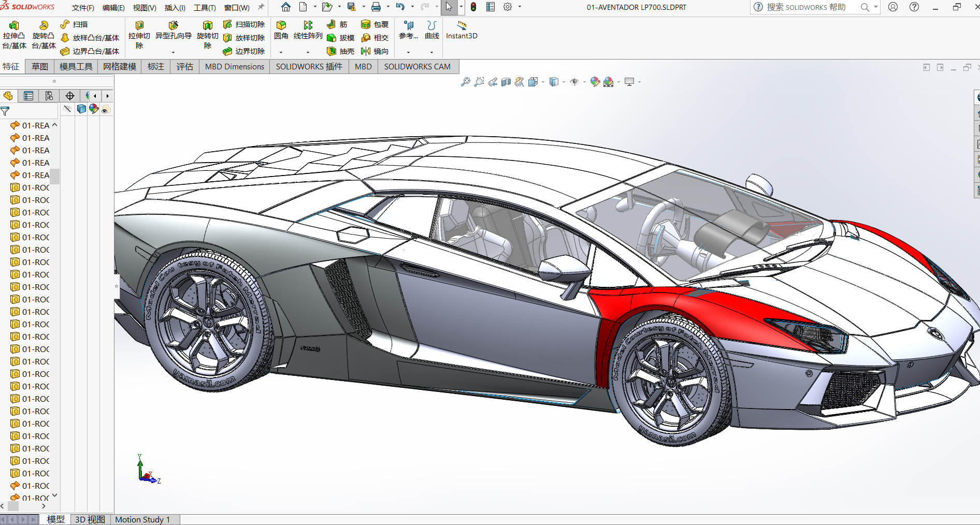Select the Shell (抽壳) command
This screenshot has height=525, width=980.
(340, 51)
